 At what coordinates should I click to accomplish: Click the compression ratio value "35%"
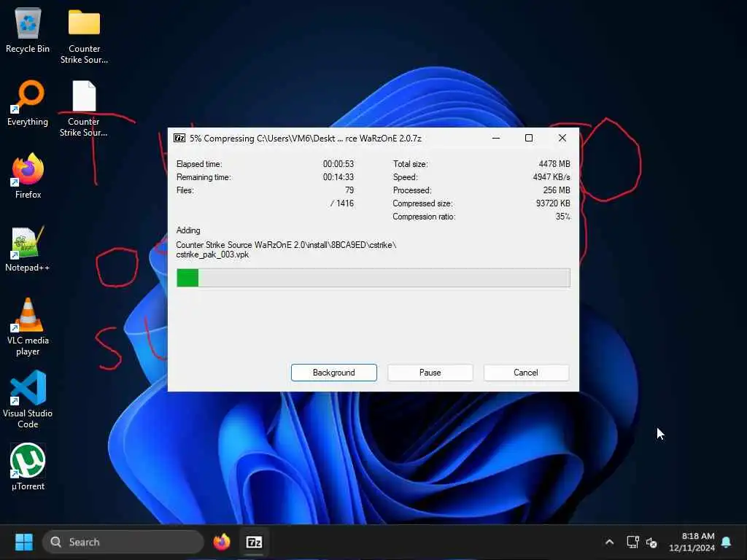tap(562, 217)
